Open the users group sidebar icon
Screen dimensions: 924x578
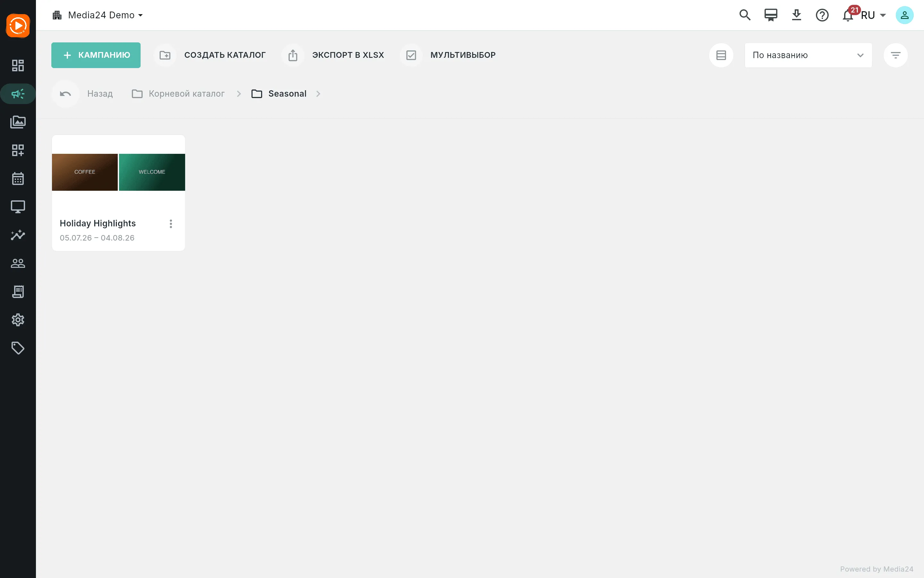[x=18, y=263]
